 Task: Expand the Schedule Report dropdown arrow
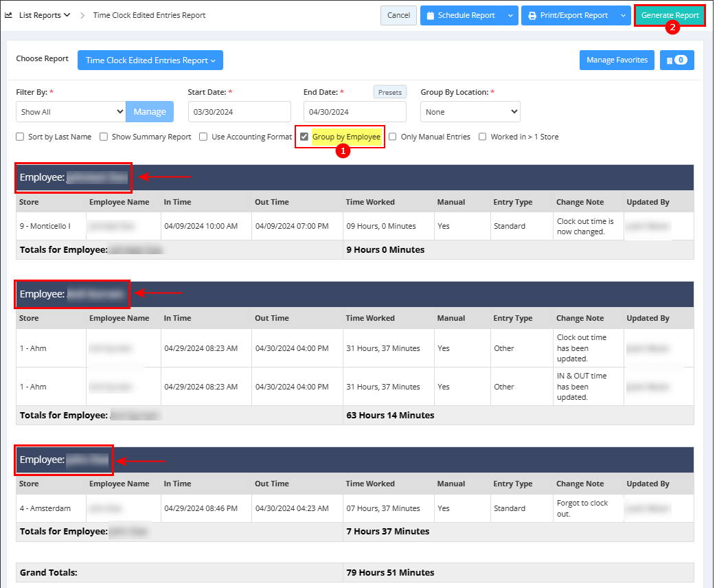click(x=510, y=15)
